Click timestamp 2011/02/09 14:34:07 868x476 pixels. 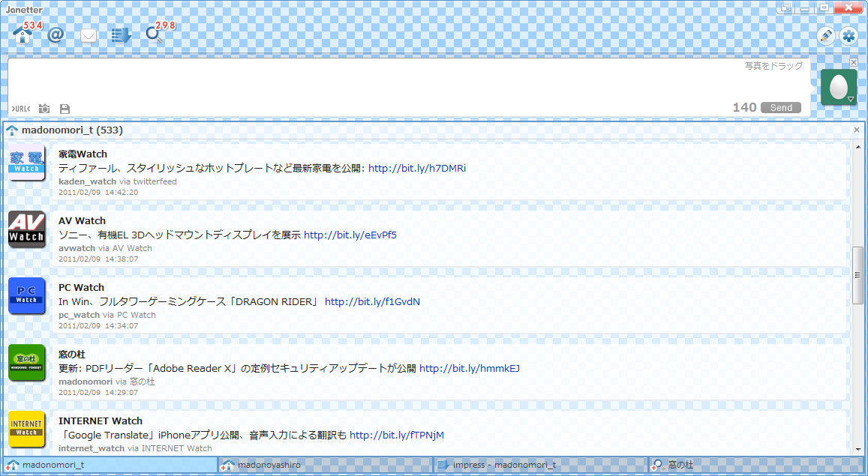(98, 326)
